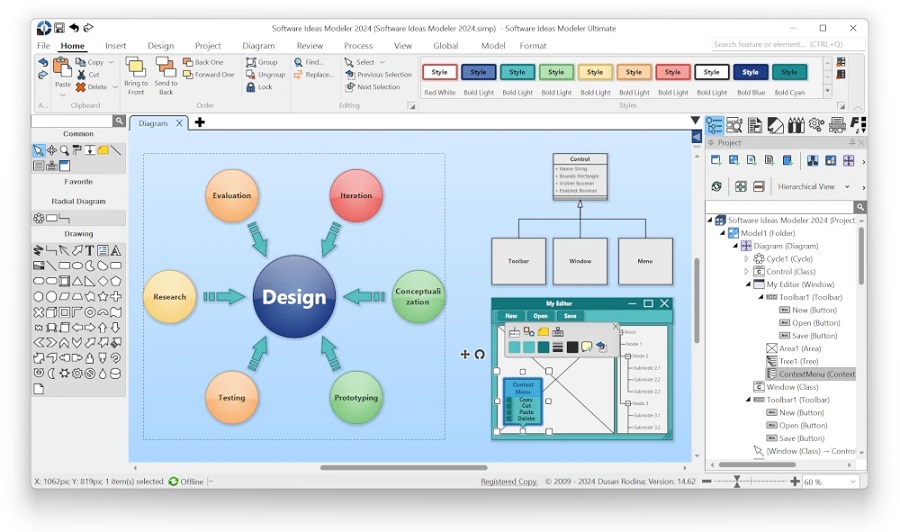Collapse the My Editor (Window) tree node
900x532 pixels.
748,284
